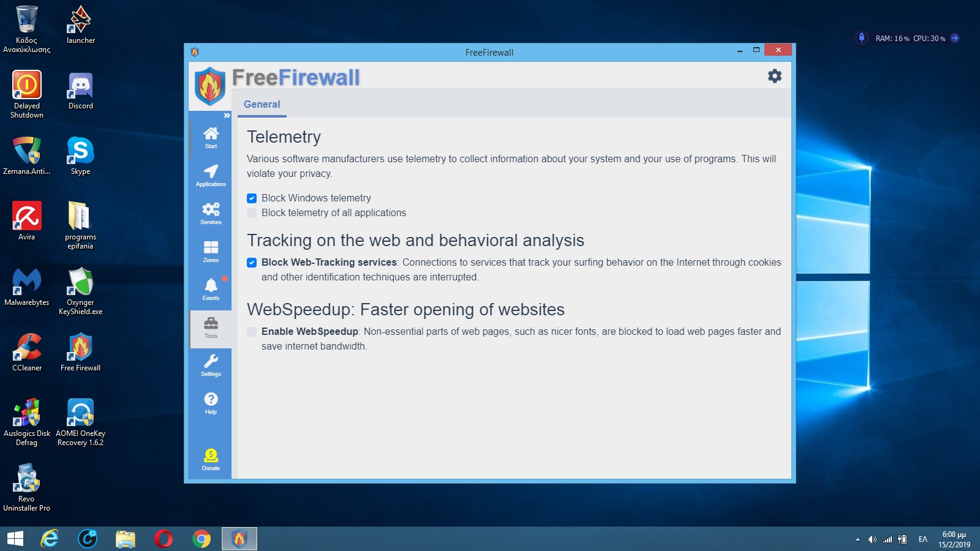Switch to the General tab
The height and width of the screenshot is (551, 980).
point(262,105)
